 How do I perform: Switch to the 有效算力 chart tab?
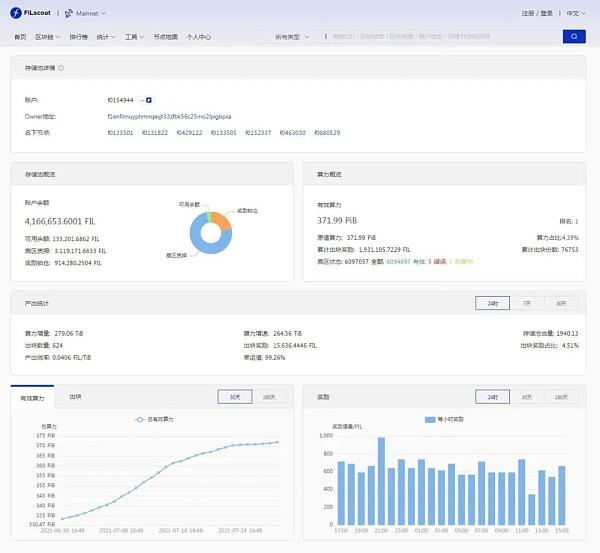pyautogui.click(x=33, y=398)
